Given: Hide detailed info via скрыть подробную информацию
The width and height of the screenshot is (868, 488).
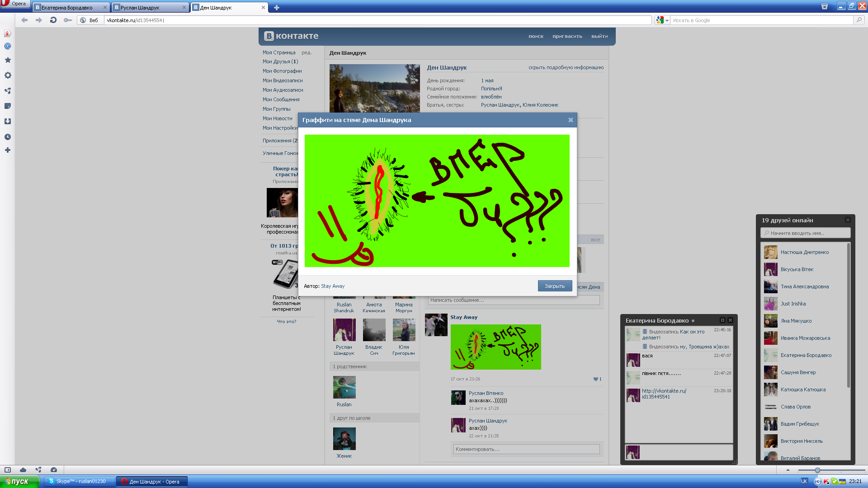Looking at the screenshot, I should pyautogui.click(x=566, y=67).
